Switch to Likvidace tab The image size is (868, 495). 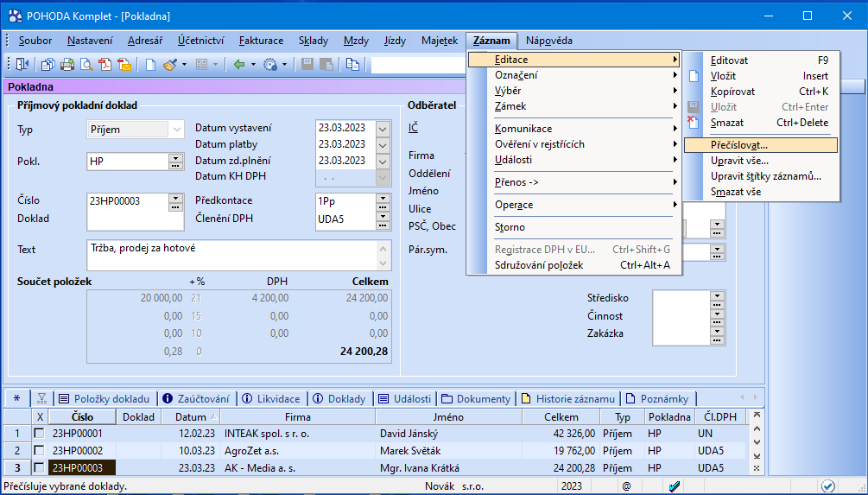272,398
